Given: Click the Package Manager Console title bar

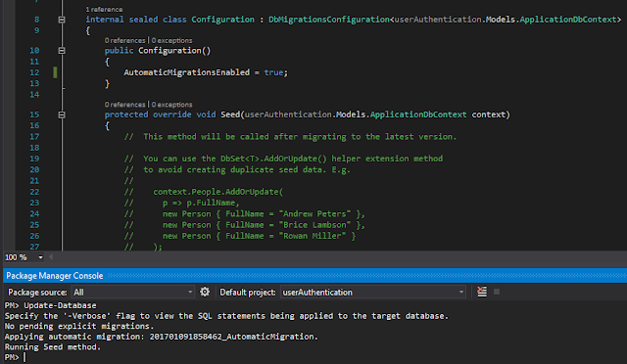Looking at the screenshot, I should (315, 276).
